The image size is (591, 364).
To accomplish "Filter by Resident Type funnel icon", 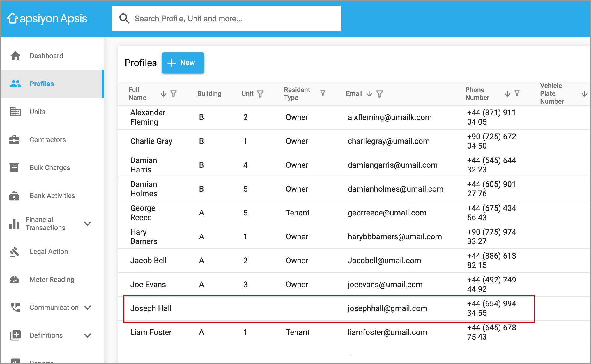I will (x=323, y=93).
